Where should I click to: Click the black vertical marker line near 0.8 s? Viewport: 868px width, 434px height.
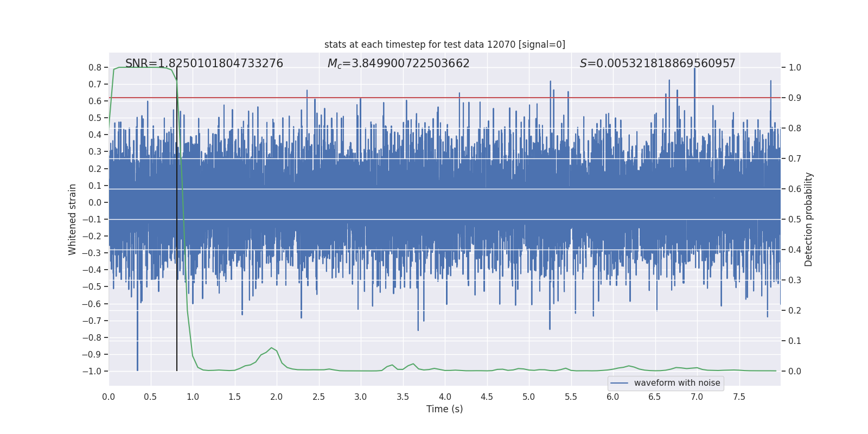click(177, 219)
